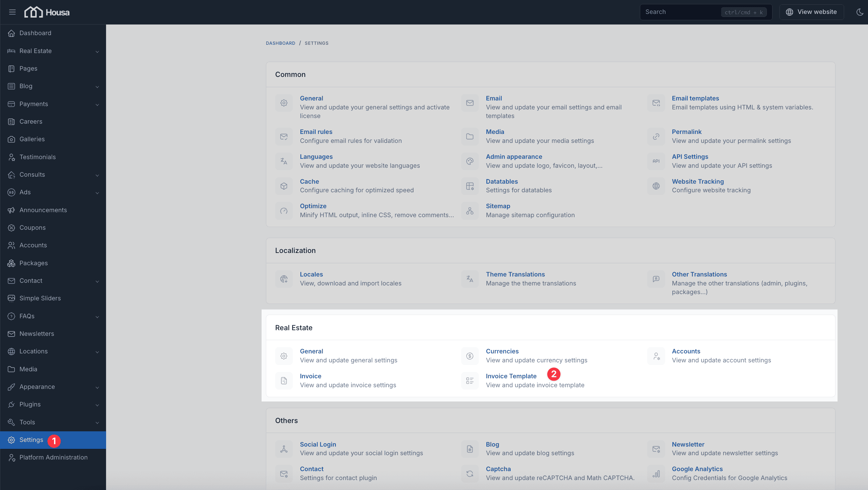Viewport: 868px width, 490px height.
Task: Open the Invoice Template settings link
Action: click(511, 376)
